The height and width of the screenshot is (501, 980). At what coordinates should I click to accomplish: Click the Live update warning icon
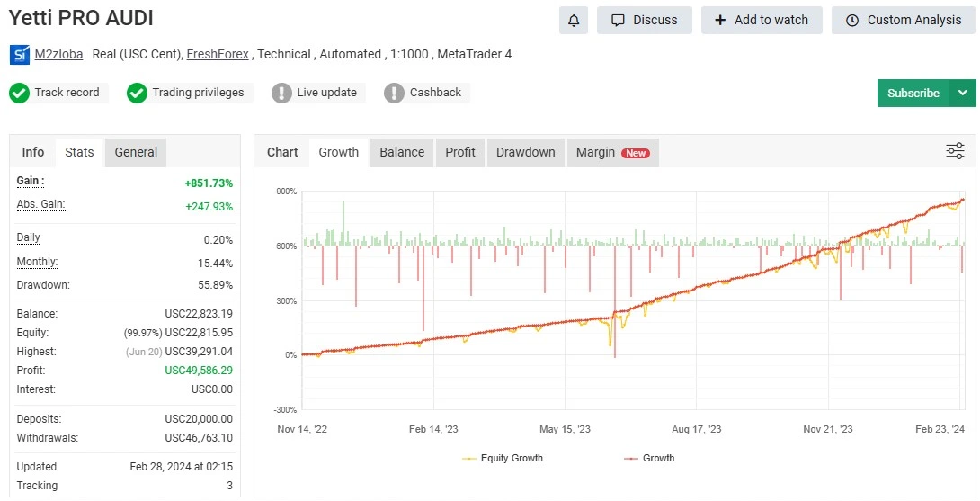point(282,93)
